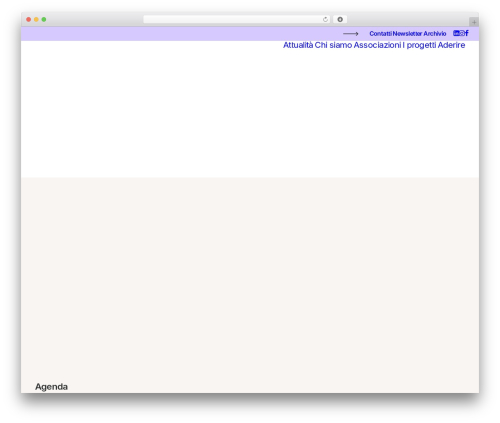Click the round extension button beside the address bar
Viewport: 500px width, 423px height.
(x=340, y=19)
